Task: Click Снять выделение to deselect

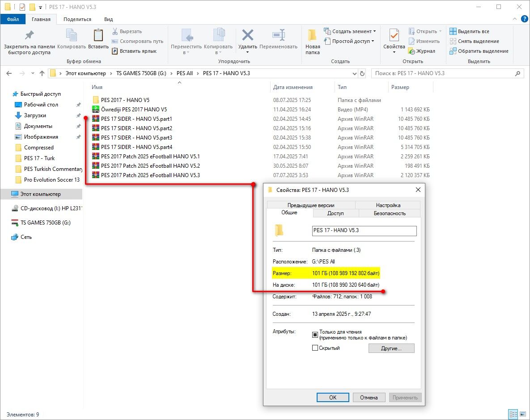Action: 474,41
